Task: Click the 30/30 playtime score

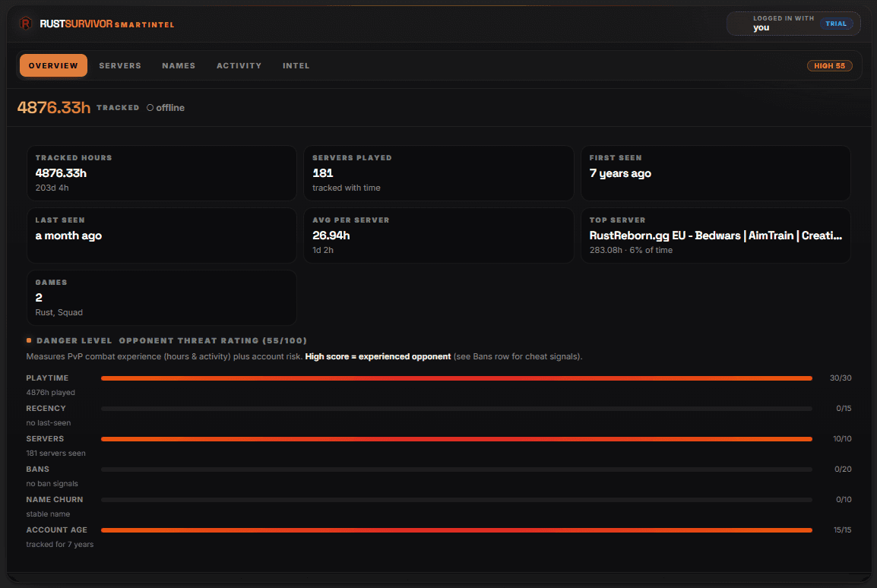Action: 840,378
